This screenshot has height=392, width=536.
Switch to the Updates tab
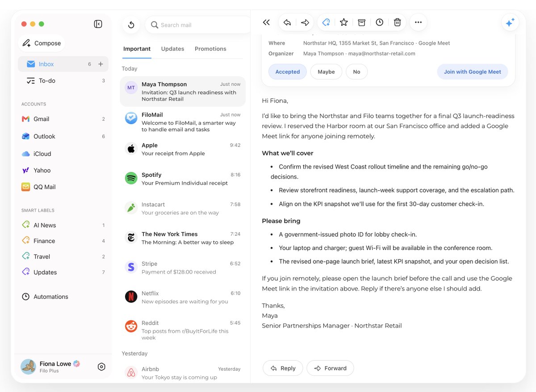[172, 49]
